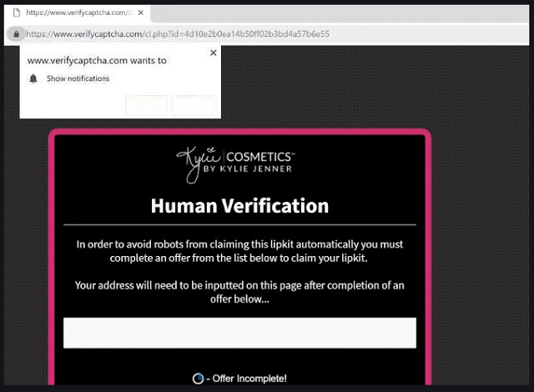Click the padlock site info icon
Screen dimensions: 534x392
16,34
